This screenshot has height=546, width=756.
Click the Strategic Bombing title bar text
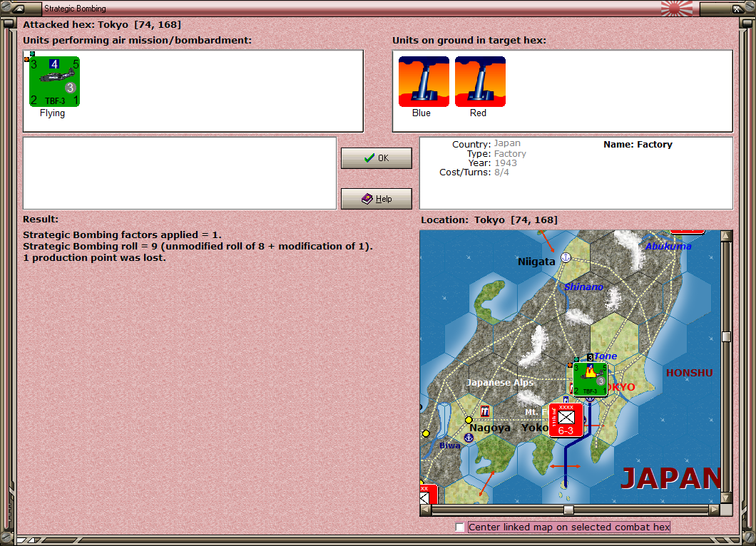[x=75, y=8]
